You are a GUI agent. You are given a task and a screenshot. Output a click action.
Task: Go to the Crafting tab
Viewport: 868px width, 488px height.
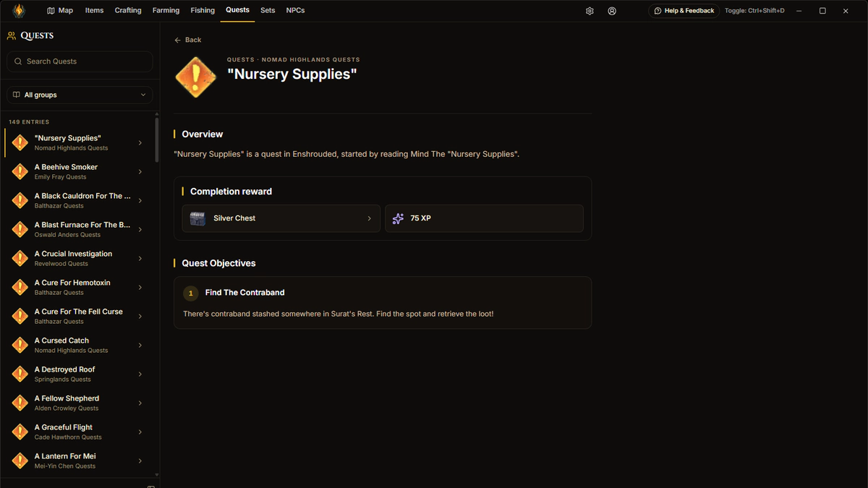pyautogui.click(x=128, y=11)
